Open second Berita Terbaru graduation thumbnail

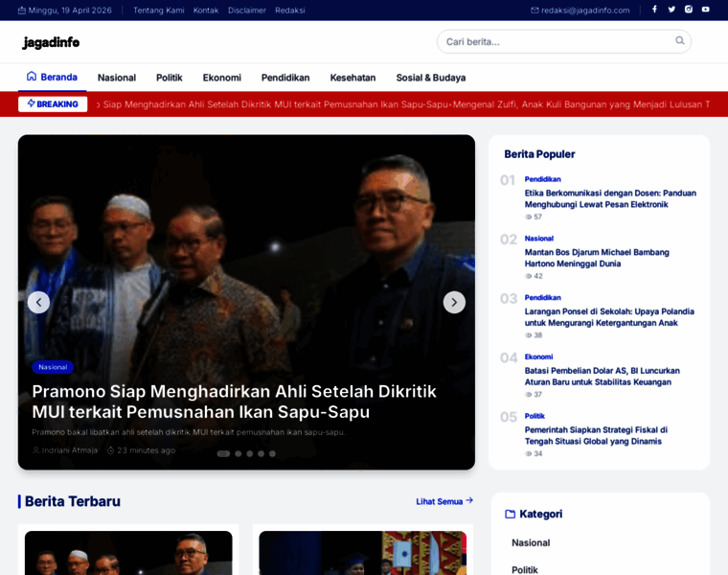pyautogui.click(x=363, y=553)
